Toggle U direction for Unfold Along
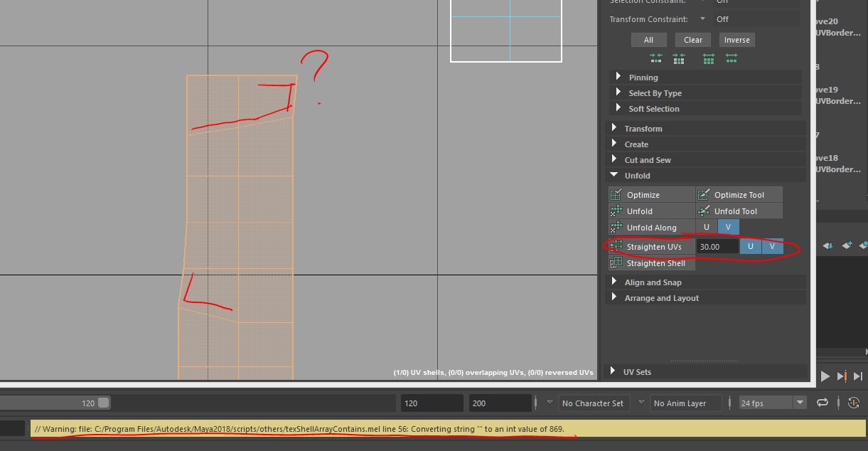The width and height of the screenshot is (868, 451). point(707,227)
